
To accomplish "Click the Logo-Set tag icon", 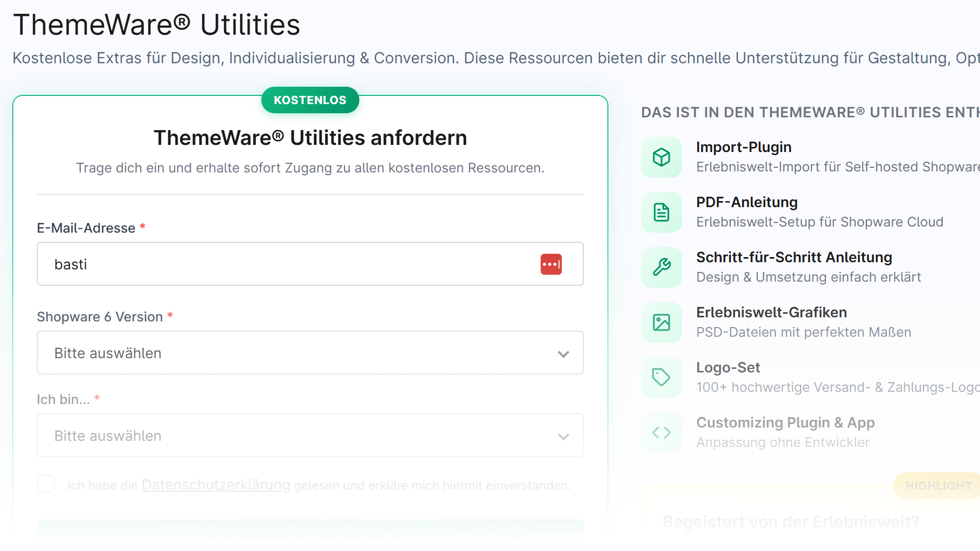I will [661, 378].
